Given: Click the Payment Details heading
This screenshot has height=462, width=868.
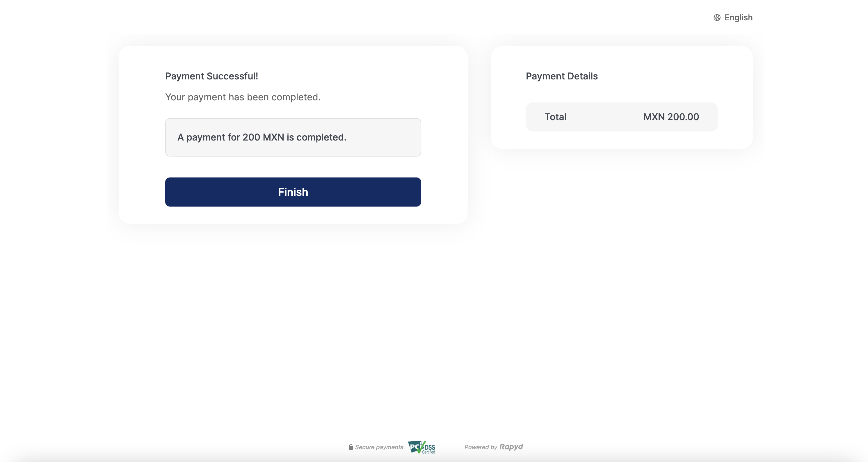Looking at the screenshot, I should click(x=561, y=76).
